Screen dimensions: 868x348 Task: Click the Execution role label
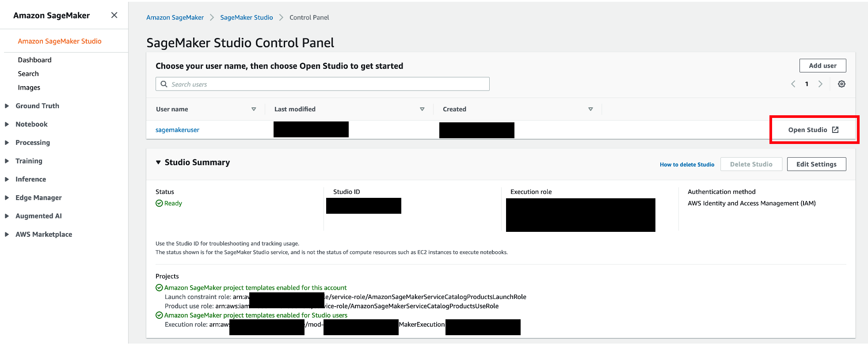pyautogui.click(x=531, y=192)
